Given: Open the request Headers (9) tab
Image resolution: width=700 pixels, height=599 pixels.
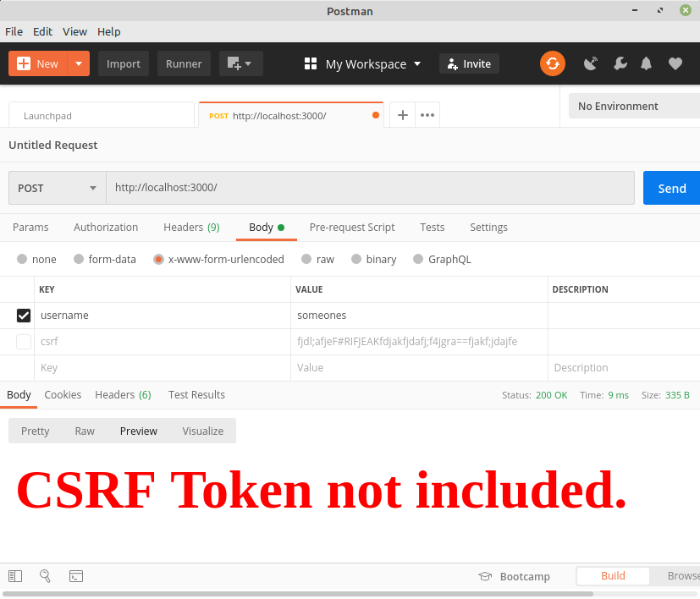Looking at the screenshot, I should click(191, 228).
